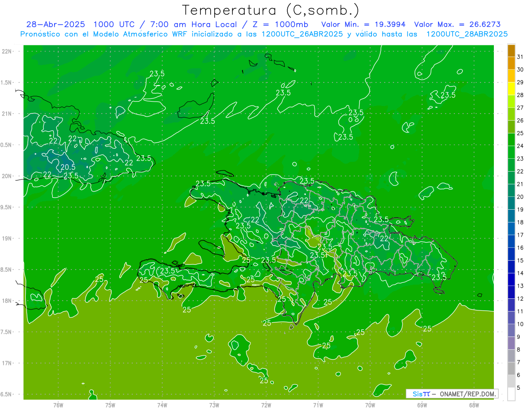532x411 pixels.
Task: Click color scale label '28'
Action: pyautogui.click(x=520, y=95)
